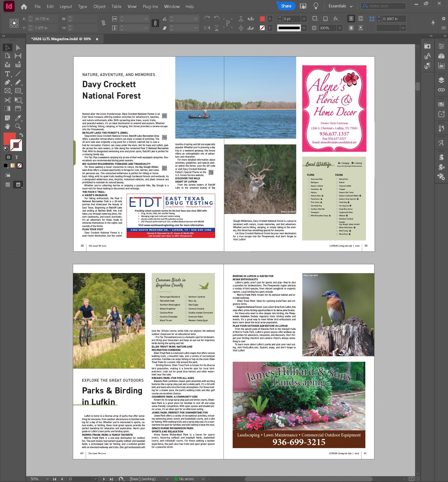The height and width of the screenshot is (482, 448).
Task: Go to the Home screen icon
Action: click(x=24, y=7)
